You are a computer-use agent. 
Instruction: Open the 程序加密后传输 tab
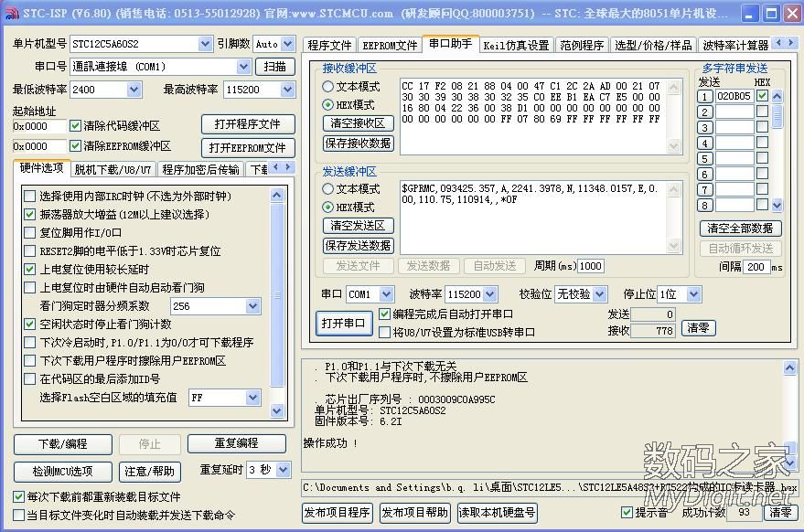[200, 170]
